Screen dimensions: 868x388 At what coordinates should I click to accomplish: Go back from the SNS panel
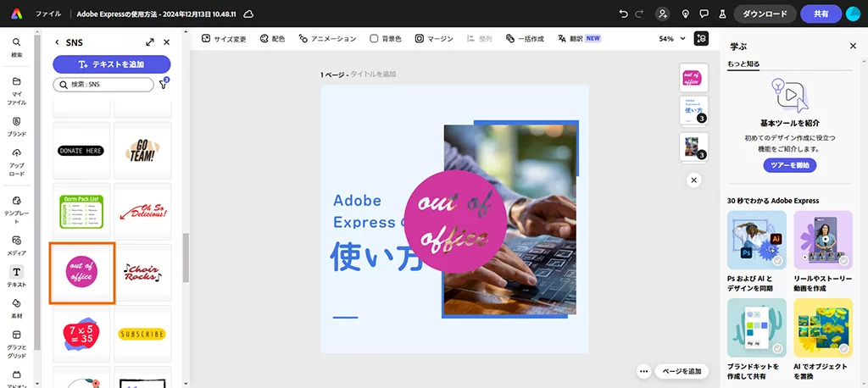[x=57, y=42]
